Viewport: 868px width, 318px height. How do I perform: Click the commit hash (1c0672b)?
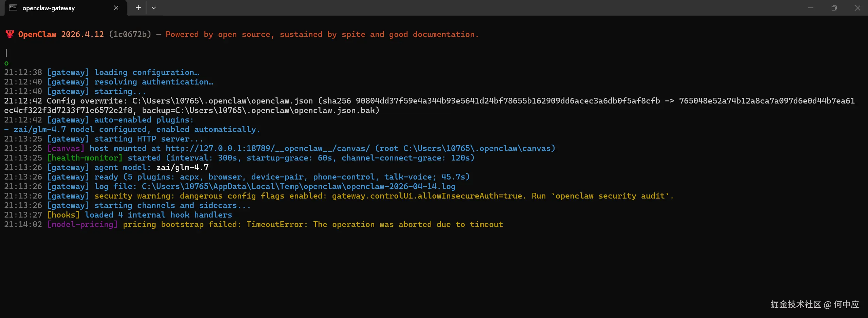[x=130, y=34]
